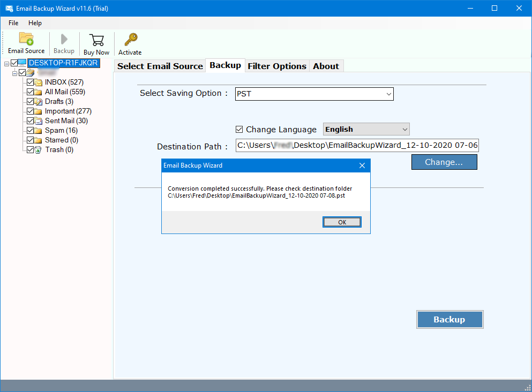Select the Sent Mail (30) folder label

pyautogui.click(x=66, y=120)
